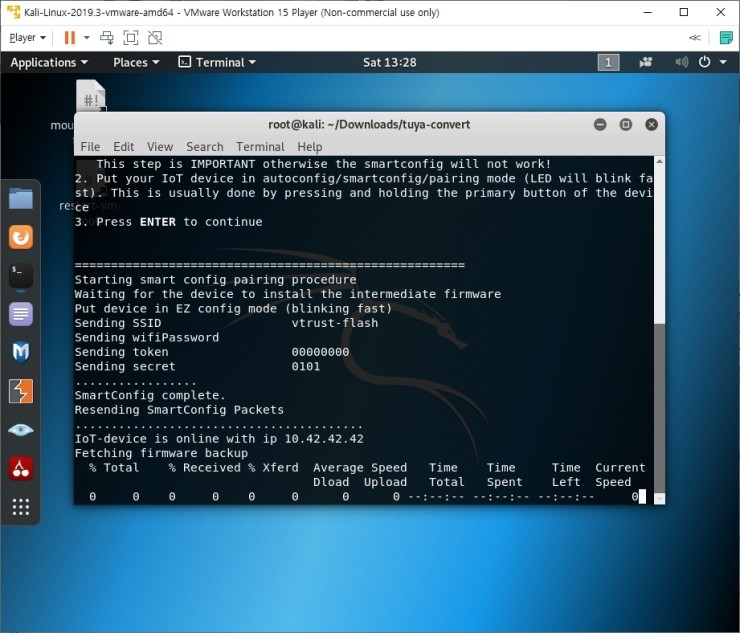The width and height of the screenshot is (740, 633).
Task: Click the IP address 10.42.42.42 text
Action: click(x=324, y=439)
